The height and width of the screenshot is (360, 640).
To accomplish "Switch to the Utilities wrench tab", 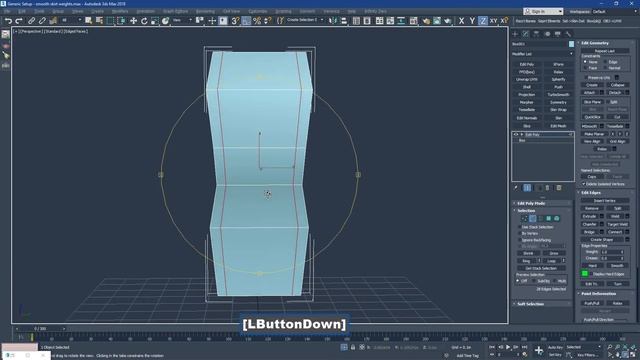I will pyautogui.click(x=568, y=34).
